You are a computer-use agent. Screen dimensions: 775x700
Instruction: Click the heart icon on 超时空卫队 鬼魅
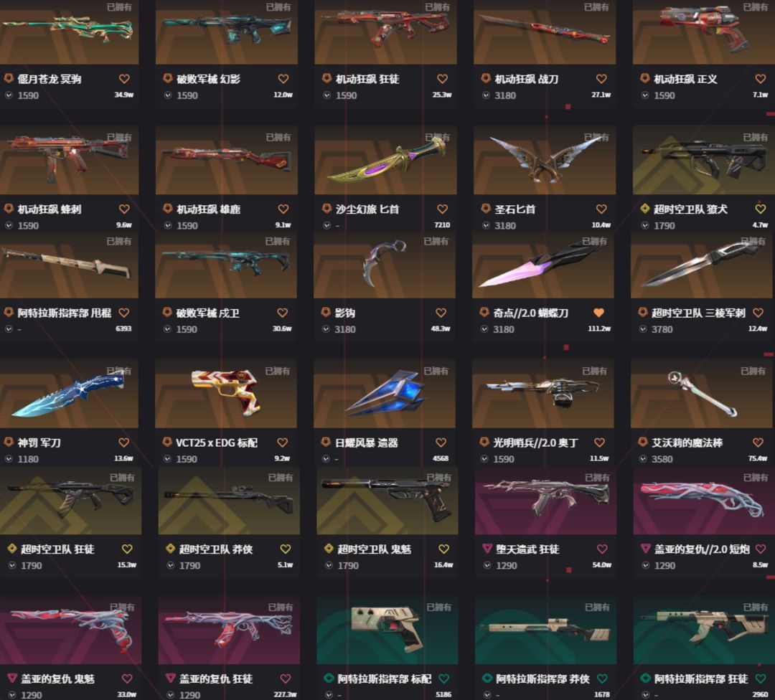(x=444, y=549)
